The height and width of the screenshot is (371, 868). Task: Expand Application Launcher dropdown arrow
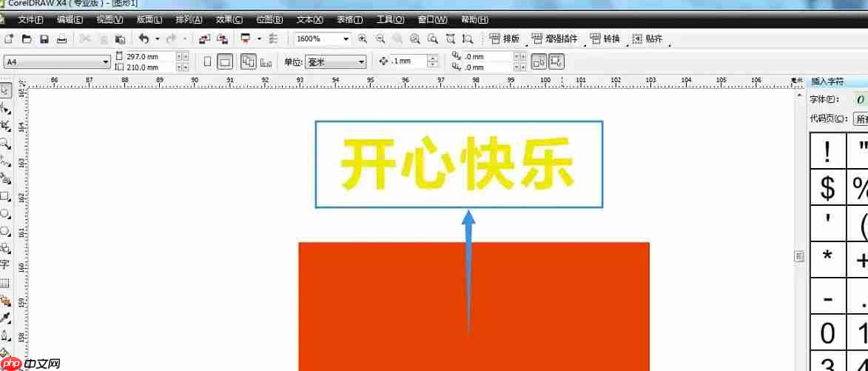(x=258, y=39)
